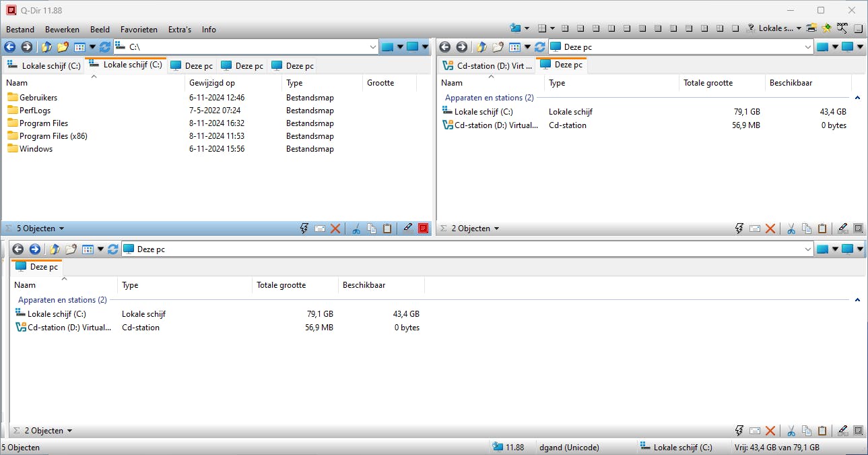
Task: Open the Beeld menu
Action: (100, 29)
